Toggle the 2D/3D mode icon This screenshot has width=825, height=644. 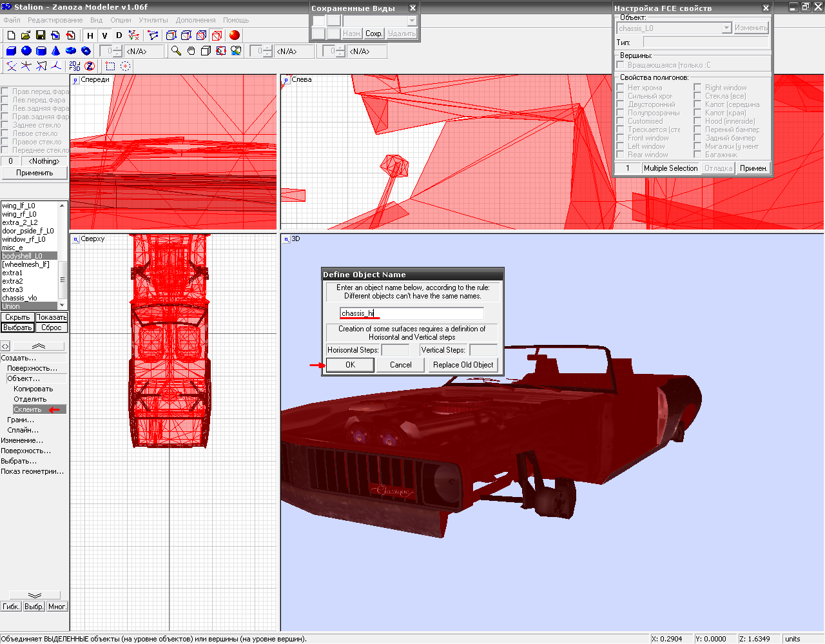pyautogui.click(x=75, y=66)
